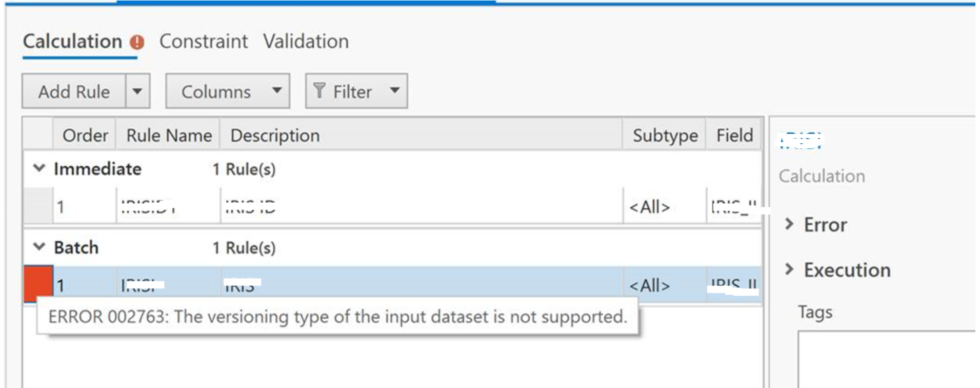The image size is (980, 388).
Task: Click the Subtype column header
Action: [665, 135]
